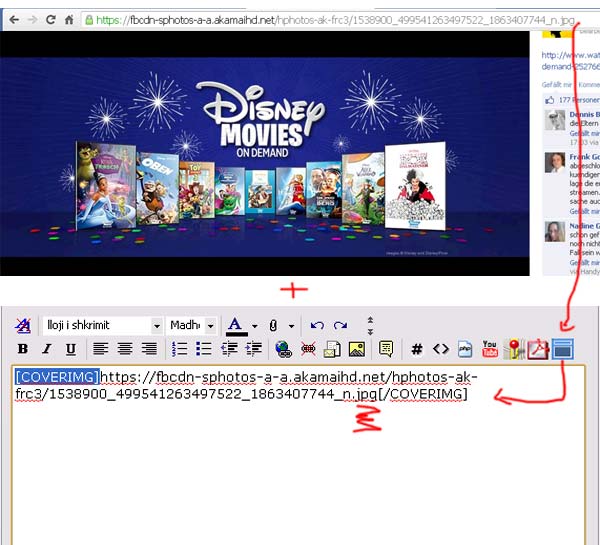The height and width of the screenshot is (545, 600).
Task: Open the 'Madhësia' font size dropdown
Action: point(192,326)
